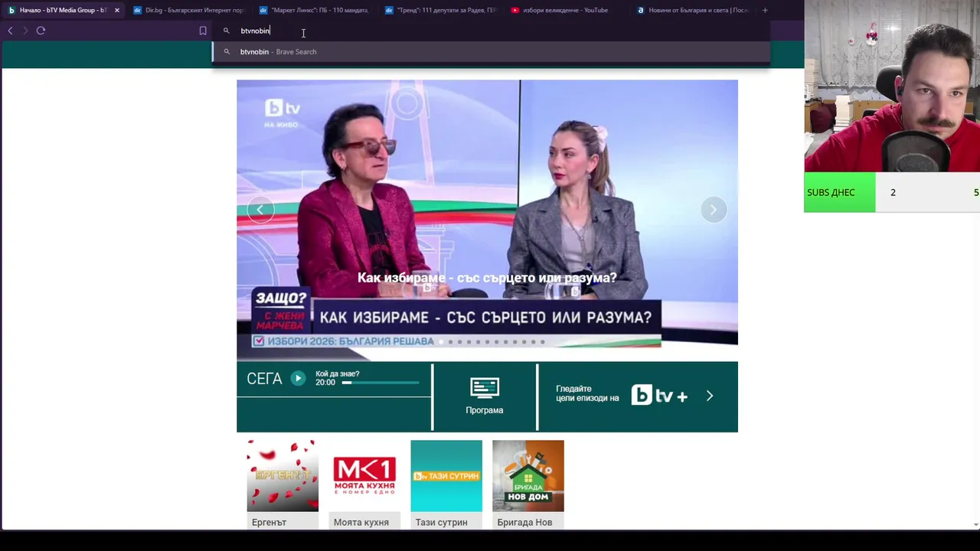Click the page scrollbar down arrow
Screen dimensions: 980x551
pos(975,525)
